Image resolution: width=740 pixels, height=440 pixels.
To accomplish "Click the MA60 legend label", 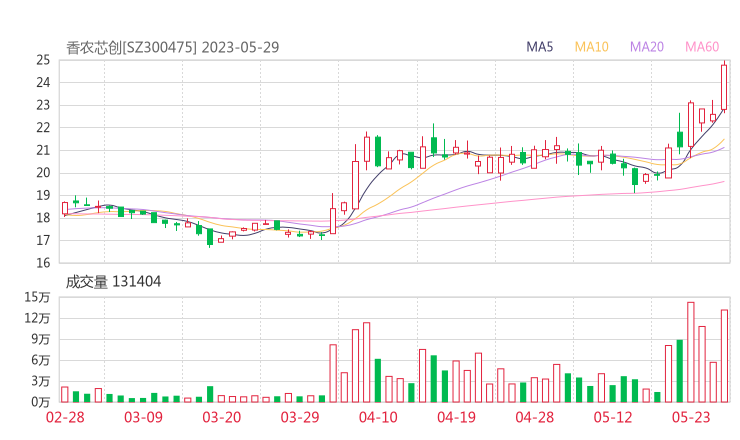I will pyautogui.click(x=702, y=47).
